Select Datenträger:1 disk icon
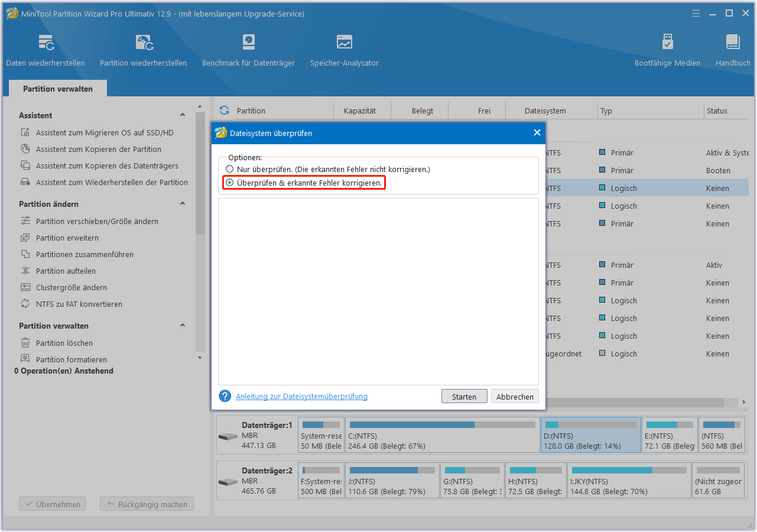The image size is (757, 532). click(228, 436)
